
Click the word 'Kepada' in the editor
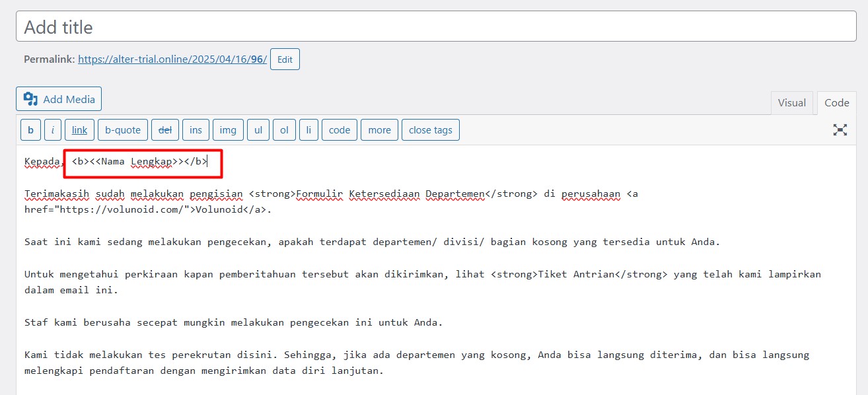pyautogui.click(x=44, y=162)
